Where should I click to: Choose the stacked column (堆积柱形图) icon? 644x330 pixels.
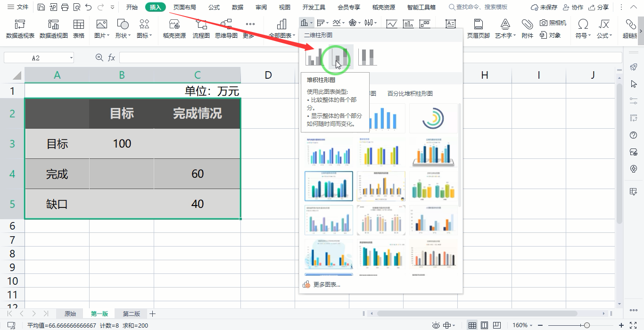(x=341, y=57)
